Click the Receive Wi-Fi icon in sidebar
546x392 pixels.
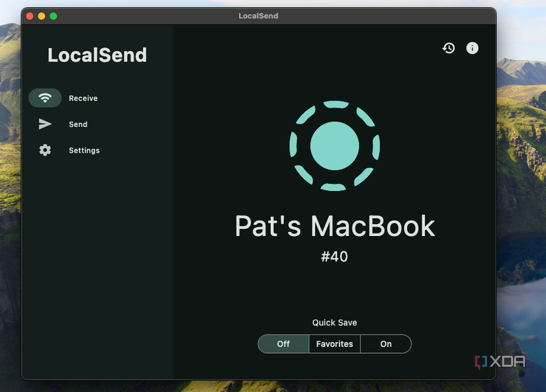pyautogui.click(x=45, y=98)
